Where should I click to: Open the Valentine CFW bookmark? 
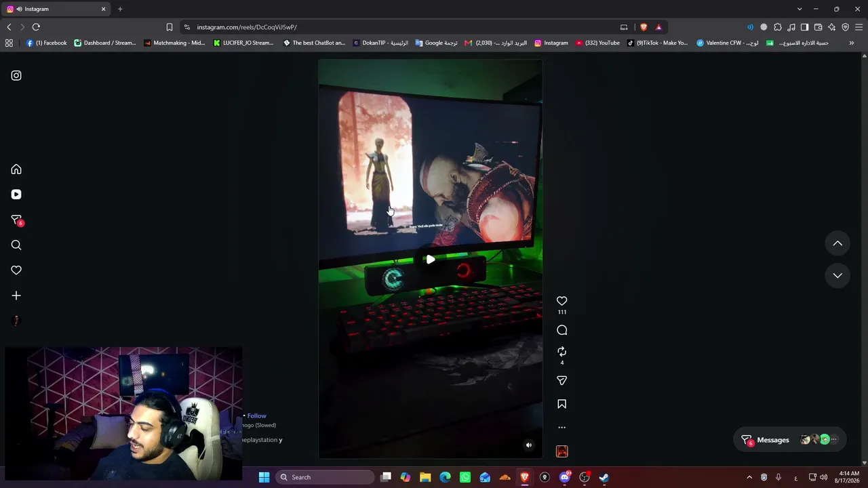pyautogui.click(x=728, y=43)
